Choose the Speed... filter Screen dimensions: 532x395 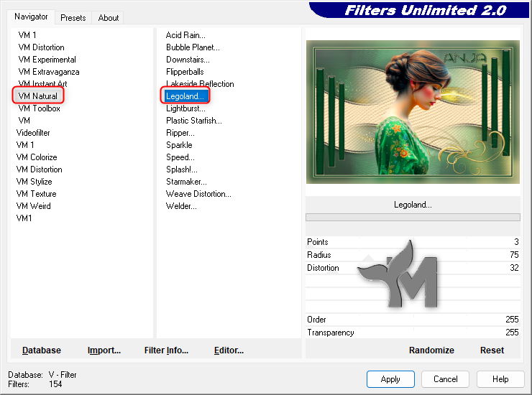[x=180, y=157]
